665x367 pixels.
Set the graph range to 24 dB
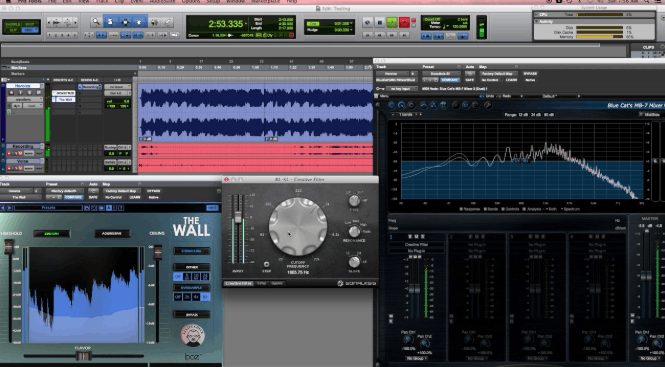click(536, 115)
